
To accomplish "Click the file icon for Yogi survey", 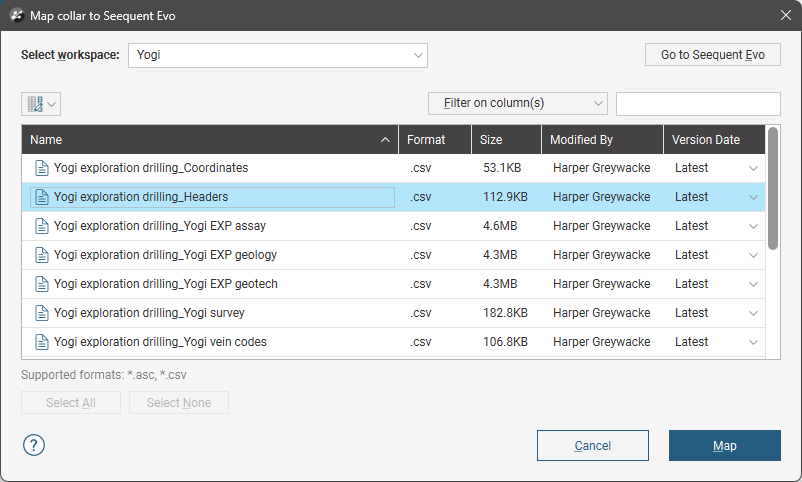I will tap(41, 313).
